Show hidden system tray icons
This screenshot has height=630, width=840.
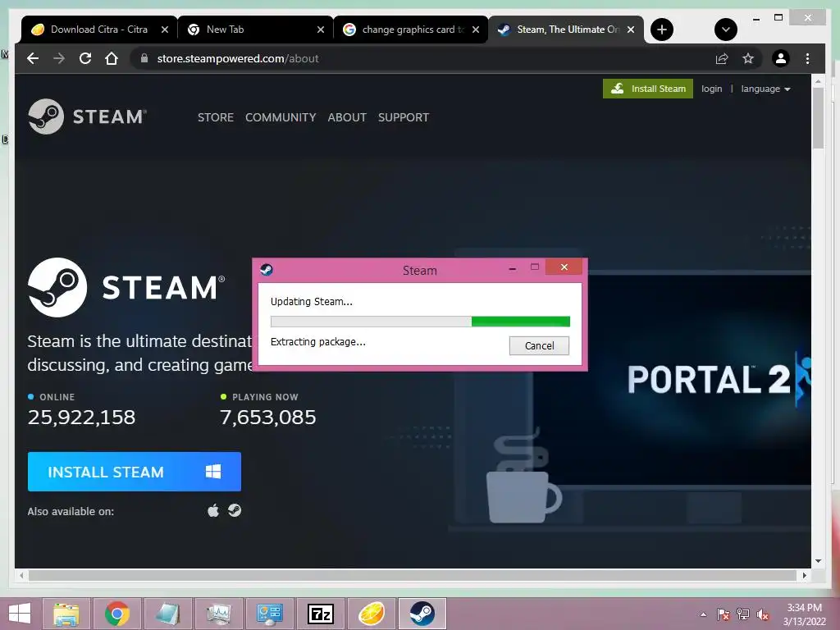(x=703, y=614)
